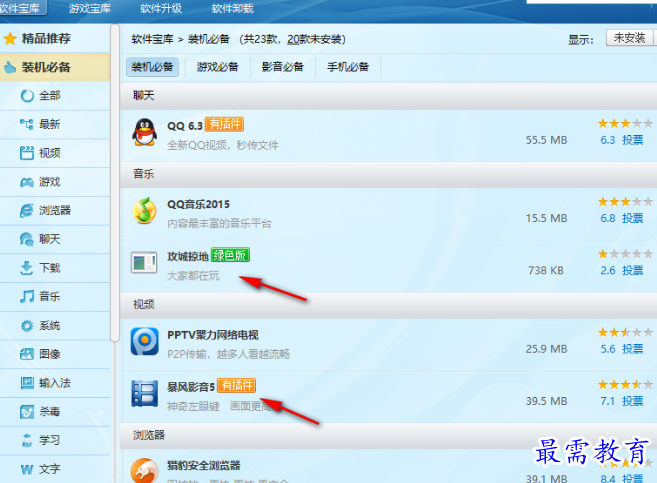Open the 软件卸载 top tab

tap(233, 8)
